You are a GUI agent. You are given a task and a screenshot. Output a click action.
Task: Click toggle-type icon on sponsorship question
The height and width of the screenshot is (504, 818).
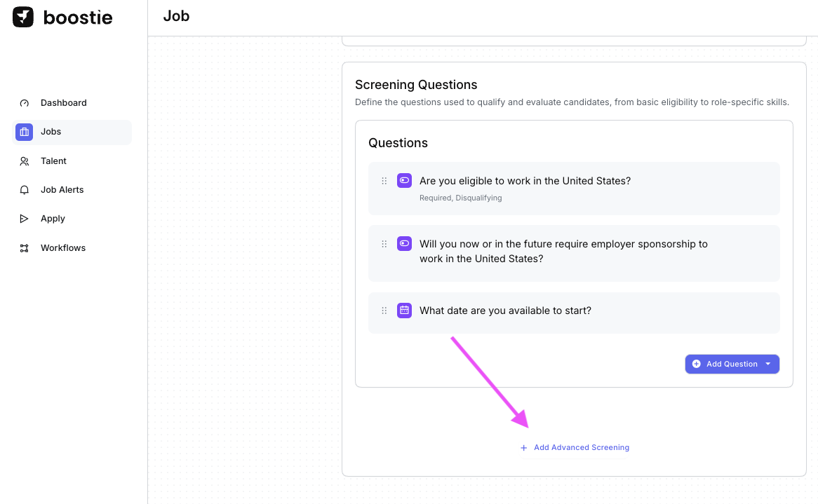[x=404, y=244]
